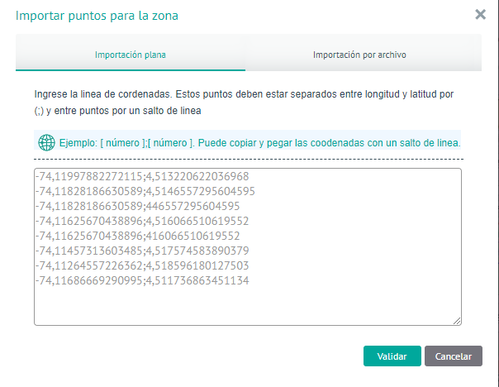Click the 'Importar puntos para la zona' title

tap(97, 16)
